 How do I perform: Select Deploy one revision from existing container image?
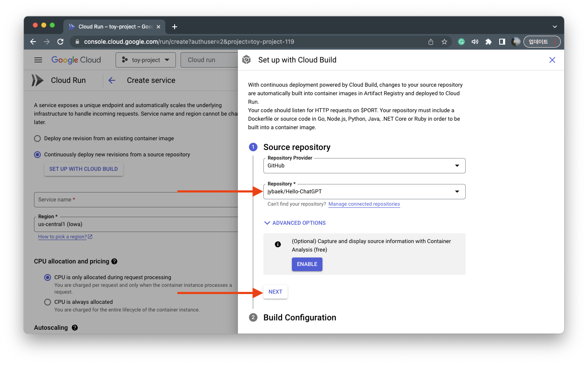click(37, 139)
